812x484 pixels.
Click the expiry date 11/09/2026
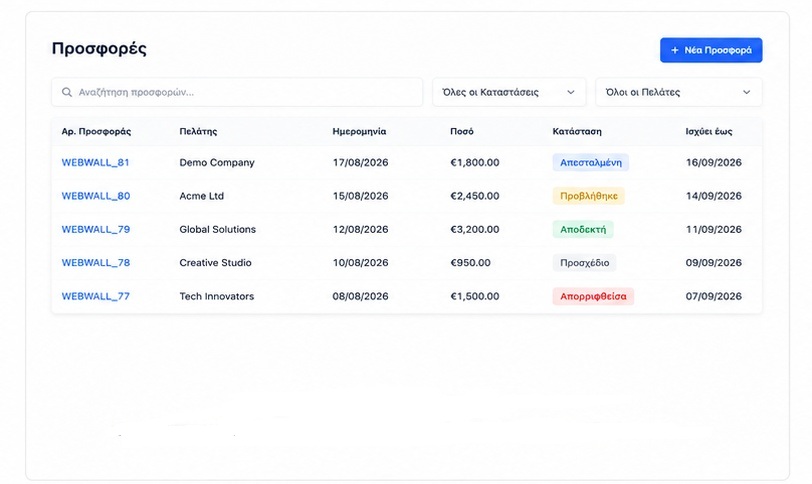point(714,229)
